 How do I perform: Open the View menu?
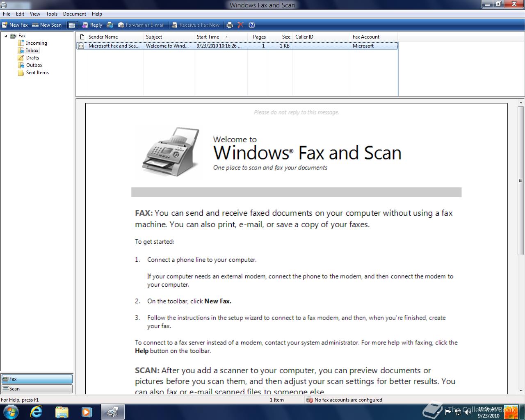pyautogui.click(x=35, y=14)
